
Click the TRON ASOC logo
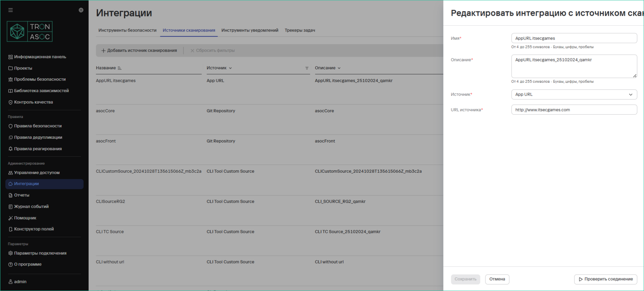click(30, 32)
